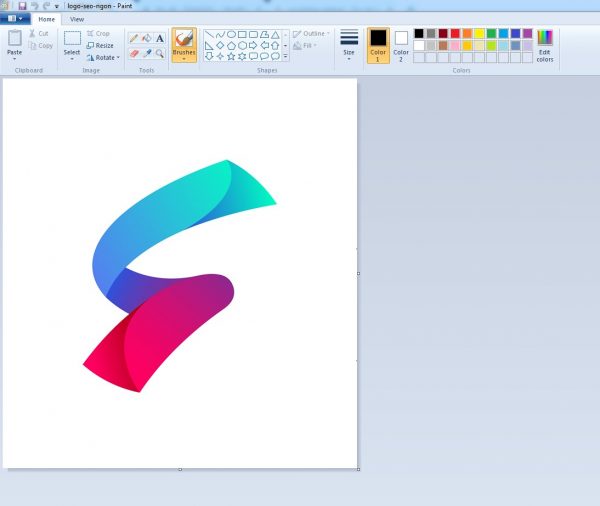The height and width of the screenshot is (506, 600).
Task: Select the Eraser tool
Action: [134, 53]
